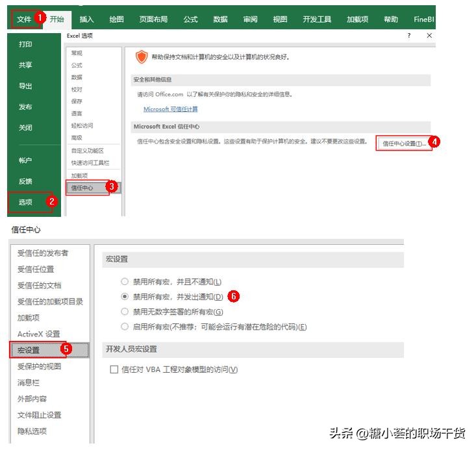Choose 打印 in the backstage menu
476x450 pixels.
(25, 44)
